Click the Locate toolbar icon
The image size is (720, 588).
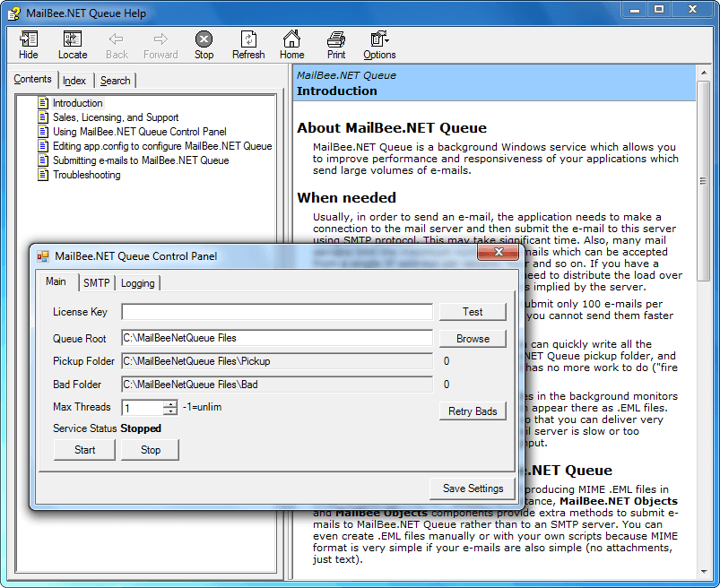(x=73, y=45)
